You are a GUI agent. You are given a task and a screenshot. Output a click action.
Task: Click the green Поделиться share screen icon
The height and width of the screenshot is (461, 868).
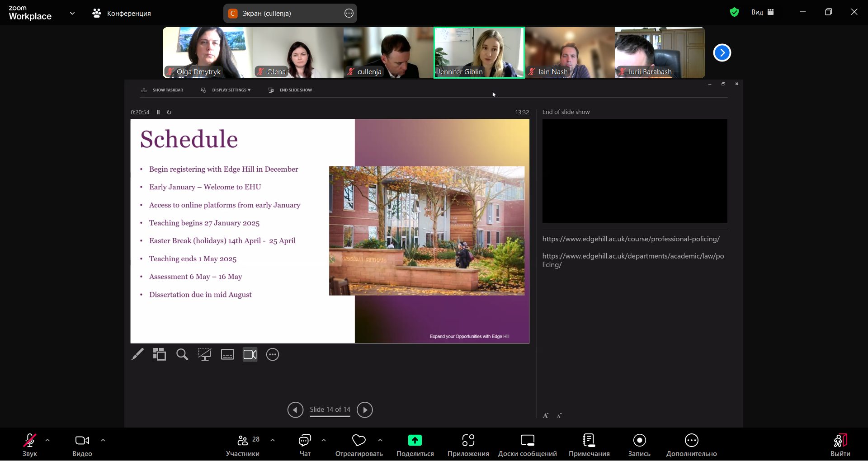click(415, 441)
